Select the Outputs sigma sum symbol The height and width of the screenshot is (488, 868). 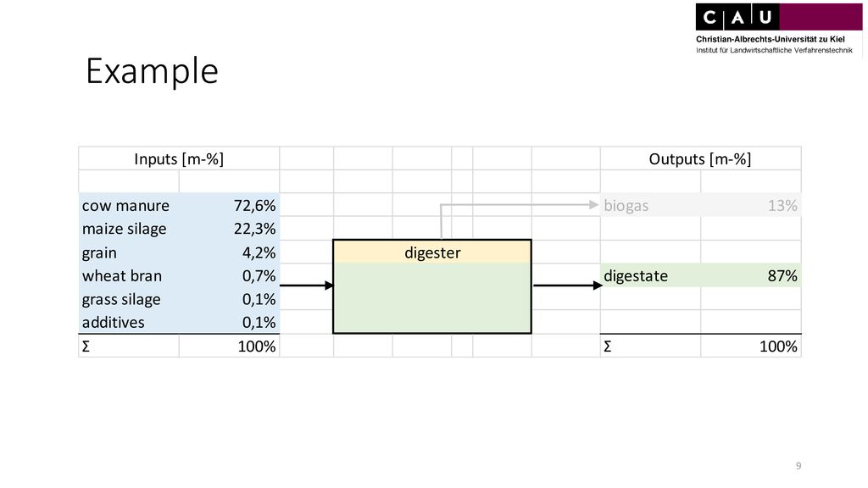607,347
